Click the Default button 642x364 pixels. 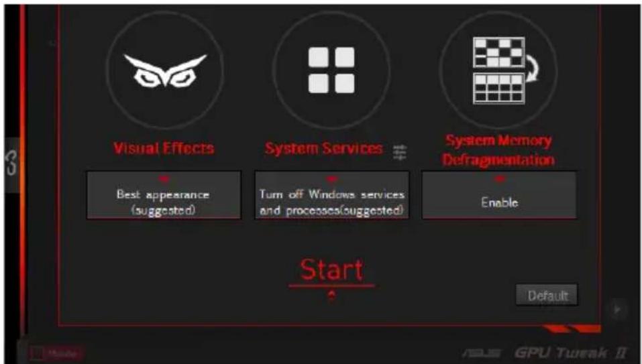coord(547,296)
